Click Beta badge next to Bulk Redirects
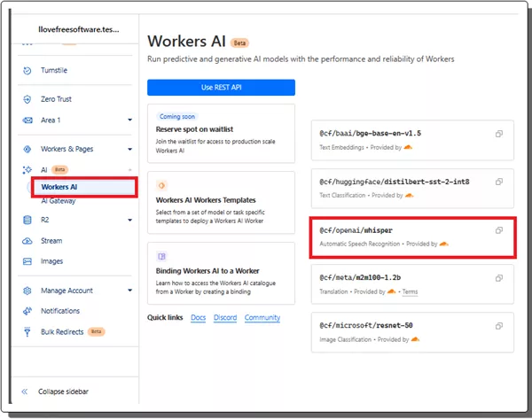 pos(97,331)
